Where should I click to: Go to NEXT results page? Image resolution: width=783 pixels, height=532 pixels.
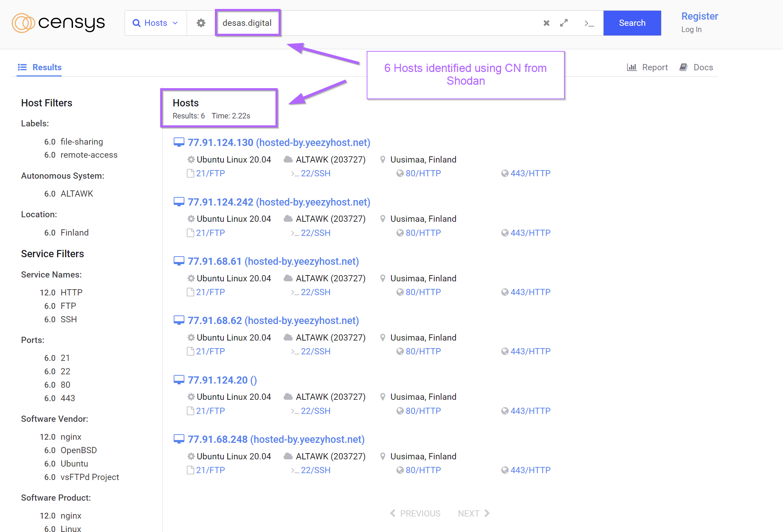473,513
